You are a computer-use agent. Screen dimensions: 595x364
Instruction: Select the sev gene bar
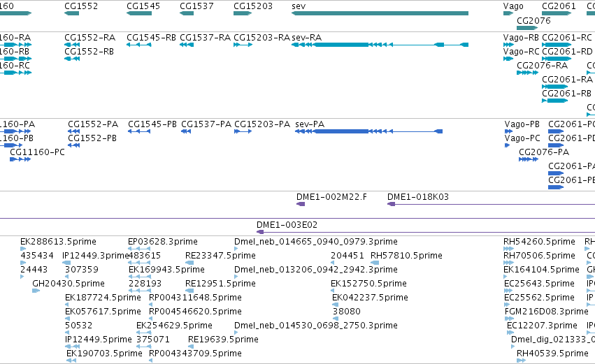380,13
